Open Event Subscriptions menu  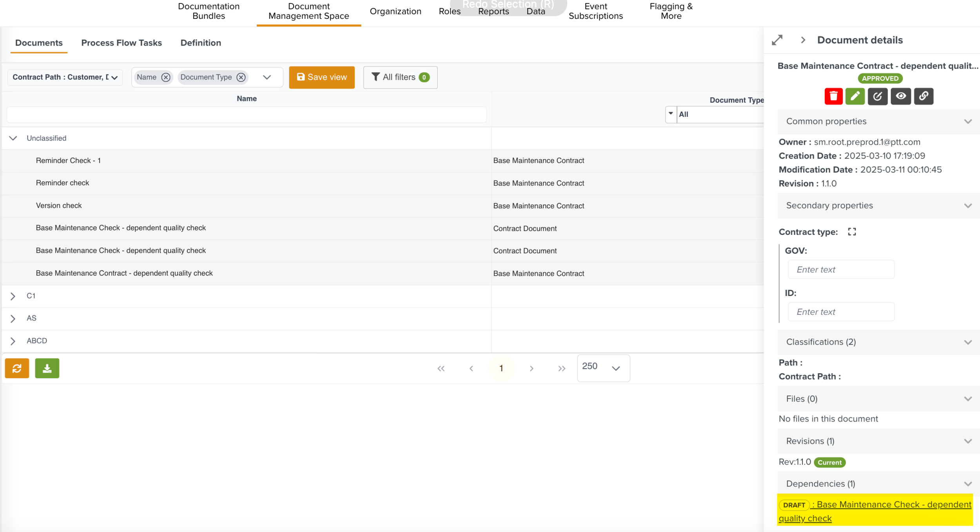pos(595,11)
